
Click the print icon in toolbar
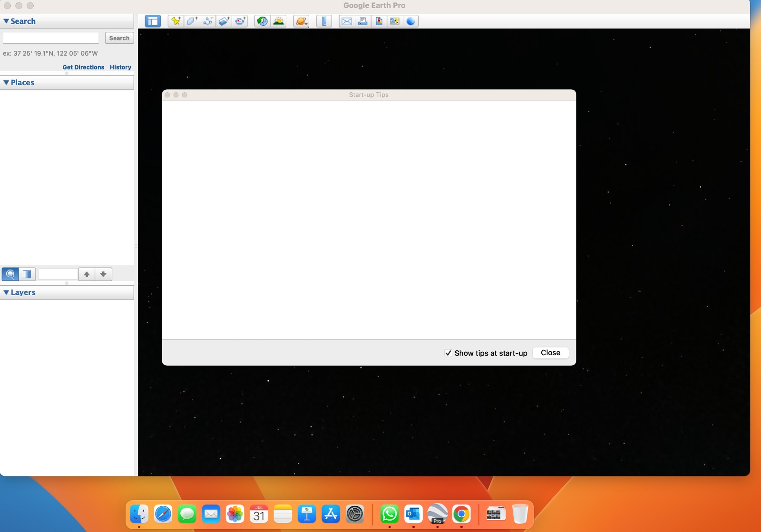pos(363,21)
